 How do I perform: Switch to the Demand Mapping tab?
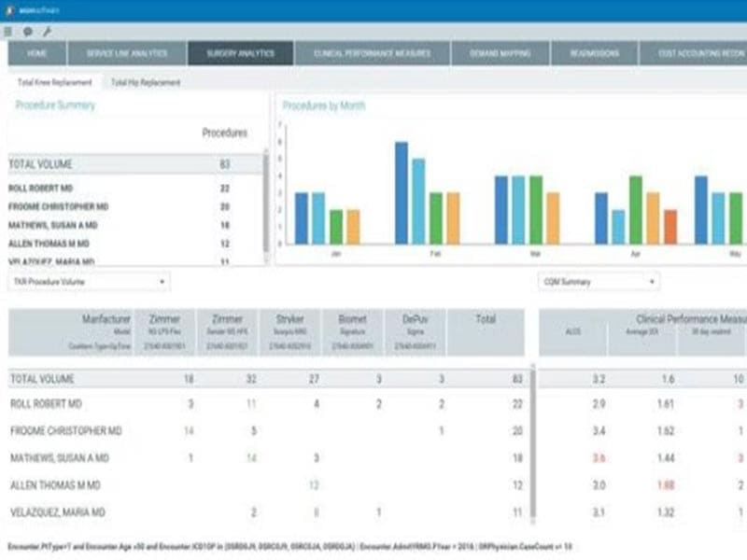tap(501, 54)
